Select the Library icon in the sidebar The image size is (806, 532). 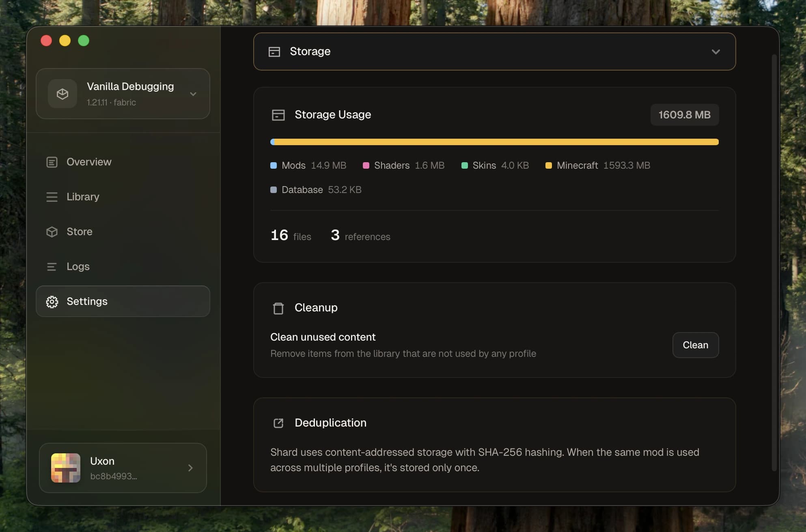(x=52, y=197)
